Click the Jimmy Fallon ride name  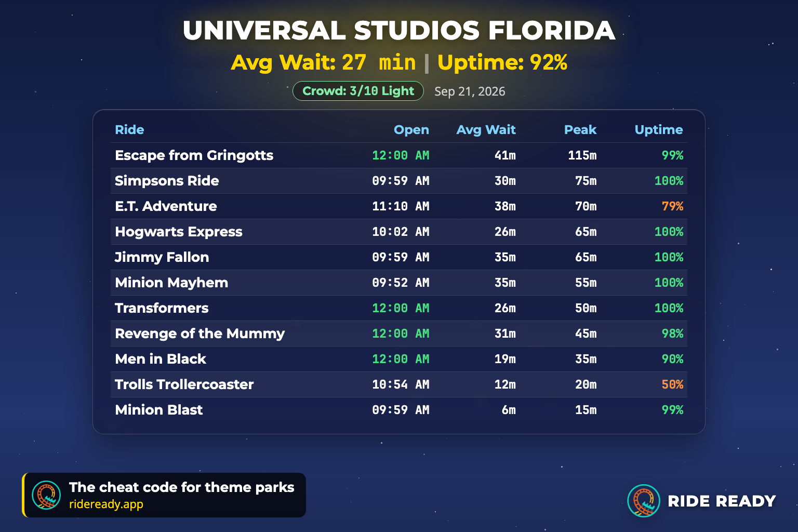162,257
